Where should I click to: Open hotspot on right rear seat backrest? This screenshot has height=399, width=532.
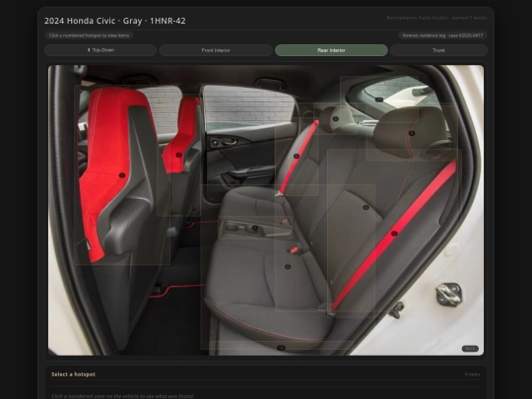click(366, 207)
